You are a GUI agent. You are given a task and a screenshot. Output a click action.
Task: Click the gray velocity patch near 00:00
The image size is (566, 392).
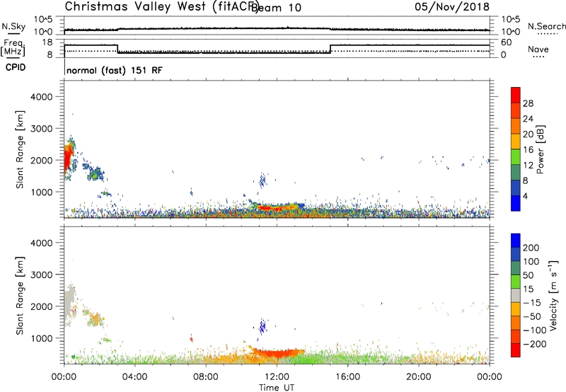(69, 302)
